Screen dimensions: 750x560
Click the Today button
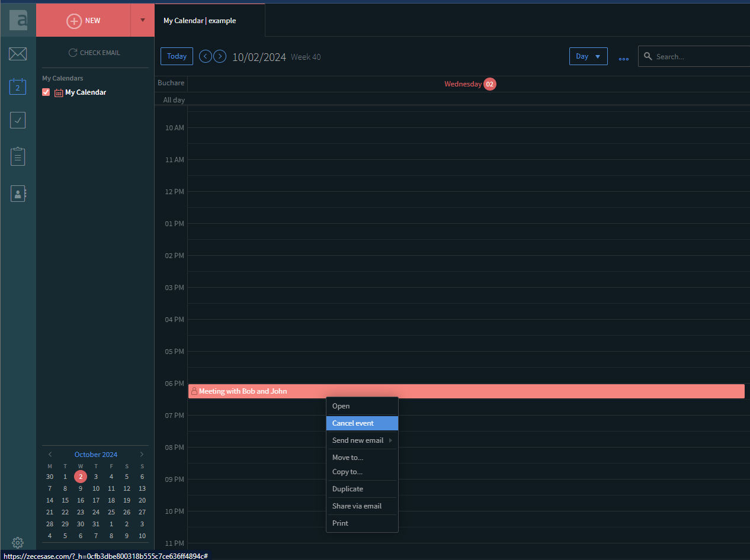pos(177,56)
